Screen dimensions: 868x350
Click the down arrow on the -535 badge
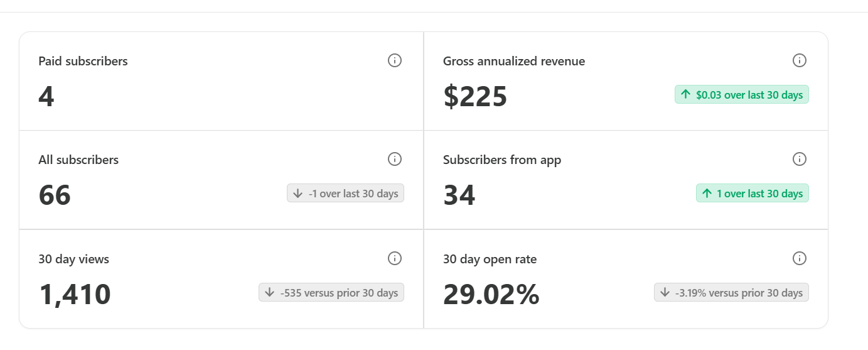click(270, 292)
